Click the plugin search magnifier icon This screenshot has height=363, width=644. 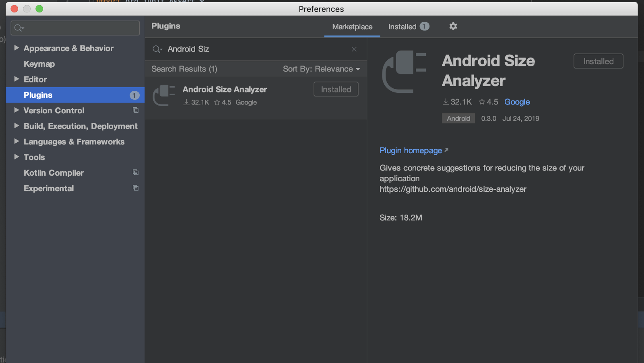(157, 49)
